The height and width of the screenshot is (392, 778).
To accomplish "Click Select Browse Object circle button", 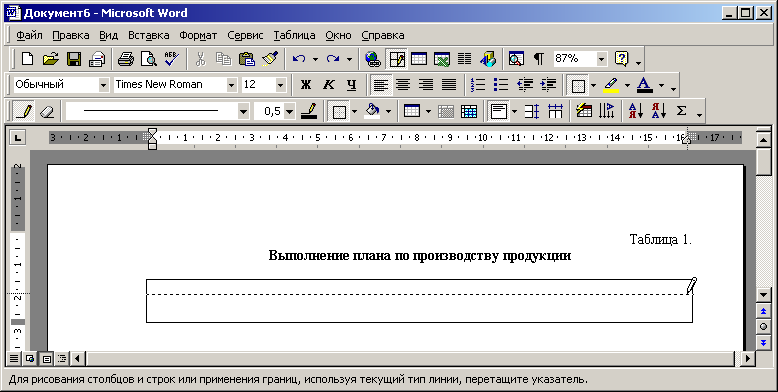I will (763, 327).
